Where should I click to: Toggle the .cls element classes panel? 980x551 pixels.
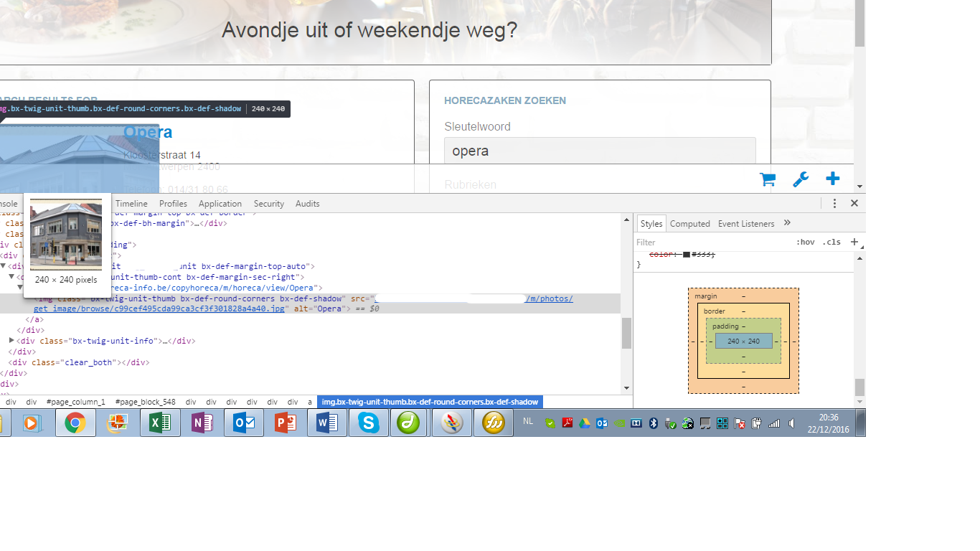831,242
